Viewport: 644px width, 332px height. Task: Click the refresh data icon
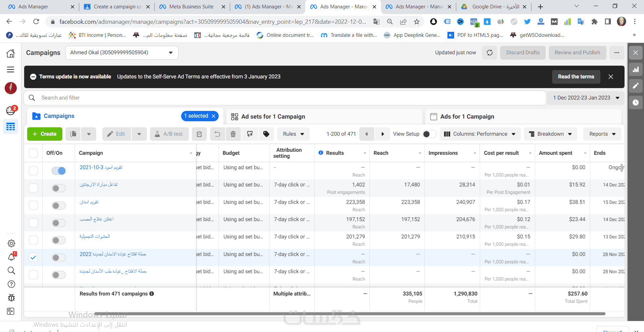[490, 53]
